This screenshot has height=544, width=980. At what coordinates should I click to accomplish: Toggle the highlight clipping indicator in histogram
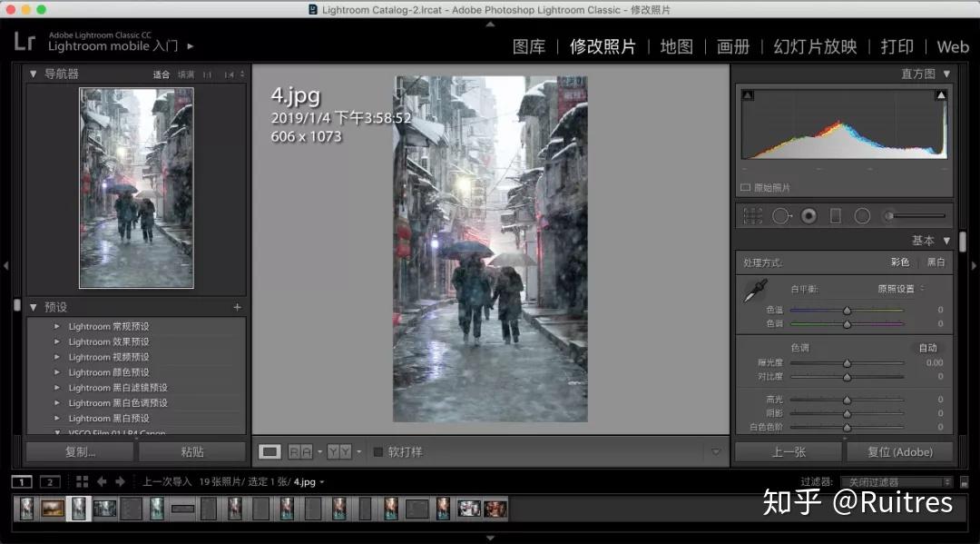941,95
